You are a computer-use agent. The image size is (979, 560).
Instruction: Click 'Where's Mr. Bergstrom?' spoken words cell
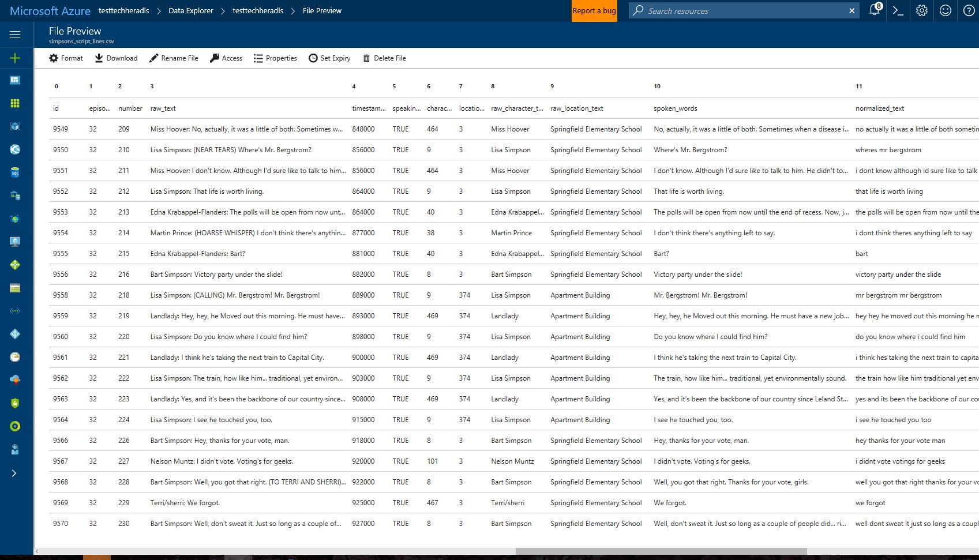point(691,149)
